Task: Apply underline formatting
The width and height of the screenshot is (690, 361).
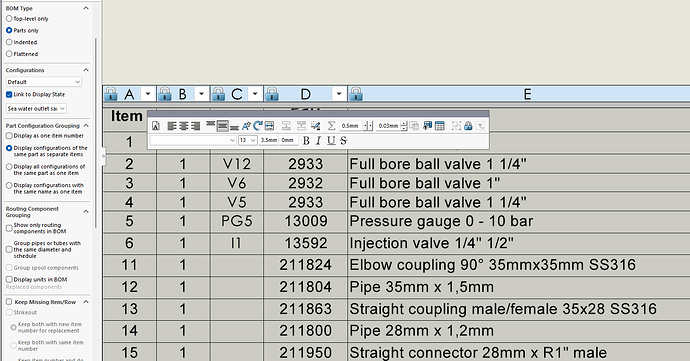Action: (331, 140)
